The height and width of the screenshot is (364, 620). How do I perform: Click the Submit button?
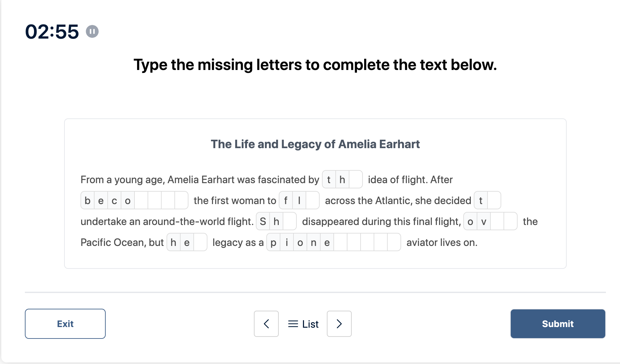(558, 324)
